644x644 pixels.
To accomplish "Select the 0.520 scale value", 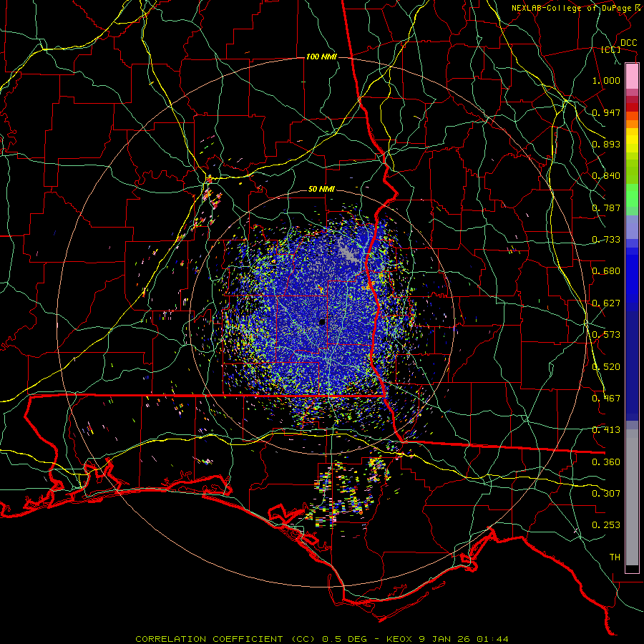I will pyautogui.click(x=606, y=367).
